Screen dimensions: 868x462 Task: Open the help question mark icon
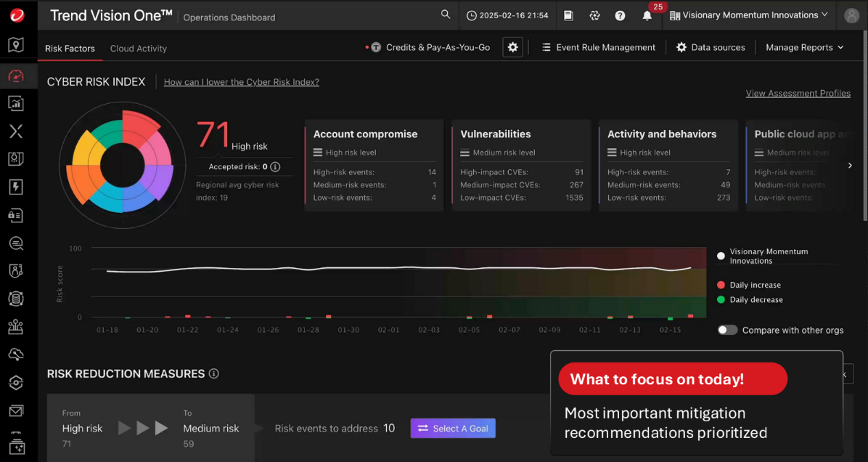coord(620,15)
